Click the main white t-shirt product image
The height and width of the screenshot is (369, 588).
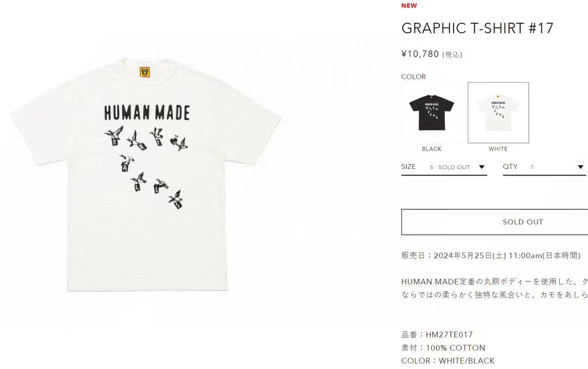pos(146,174)
